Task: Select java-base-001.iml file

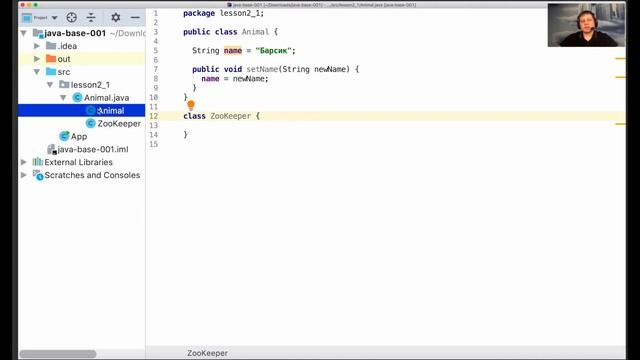Action: (x=93, y=149)
